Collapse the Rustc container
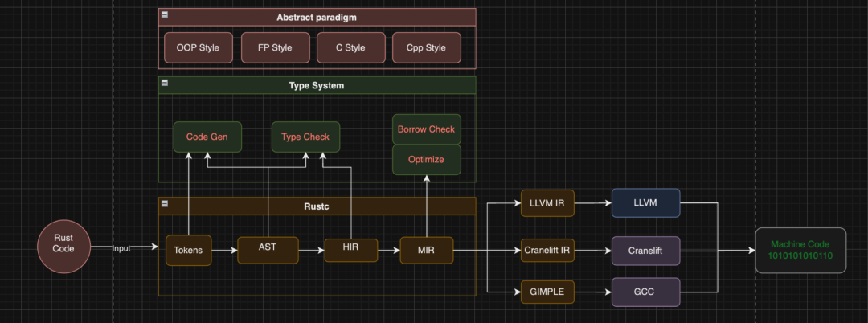 165,204
